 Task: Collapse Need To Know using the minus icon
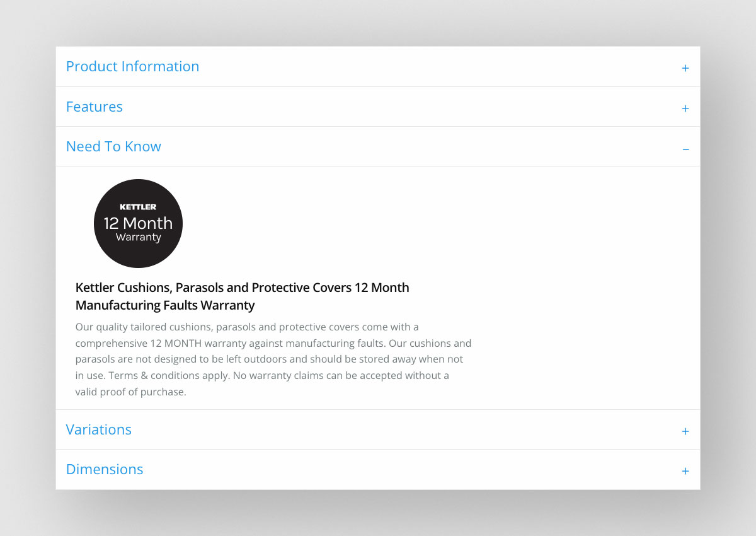pos(685,149)
